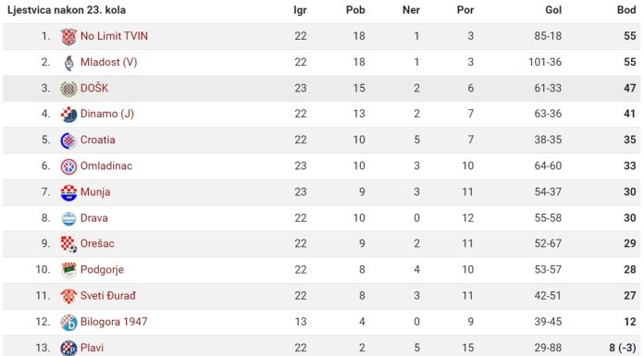Viewport: 644px width, 356px height.
Task: Click the Orešac checkered crest icon
Action: 68,244
